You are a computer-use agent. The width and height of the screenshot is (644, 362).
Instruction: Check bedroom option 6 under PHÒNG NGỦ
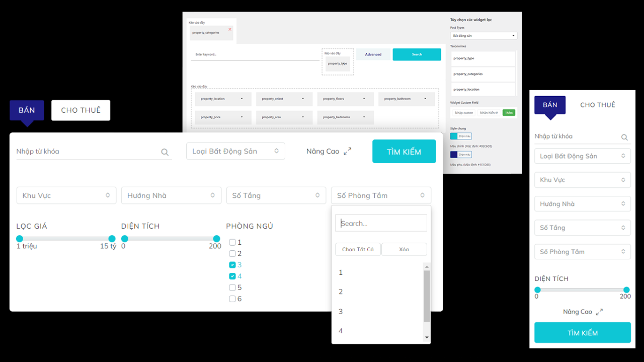[x=232, y=298]
